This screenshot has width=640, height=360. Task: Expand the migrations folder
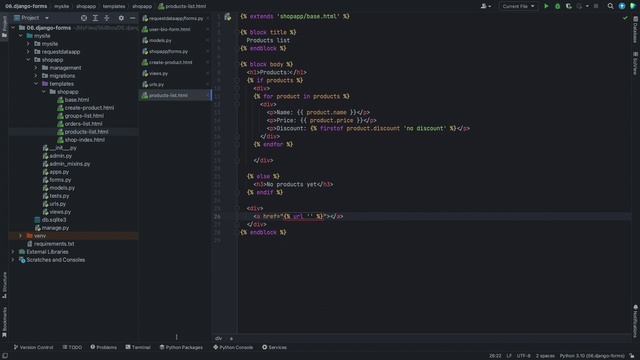36,76
